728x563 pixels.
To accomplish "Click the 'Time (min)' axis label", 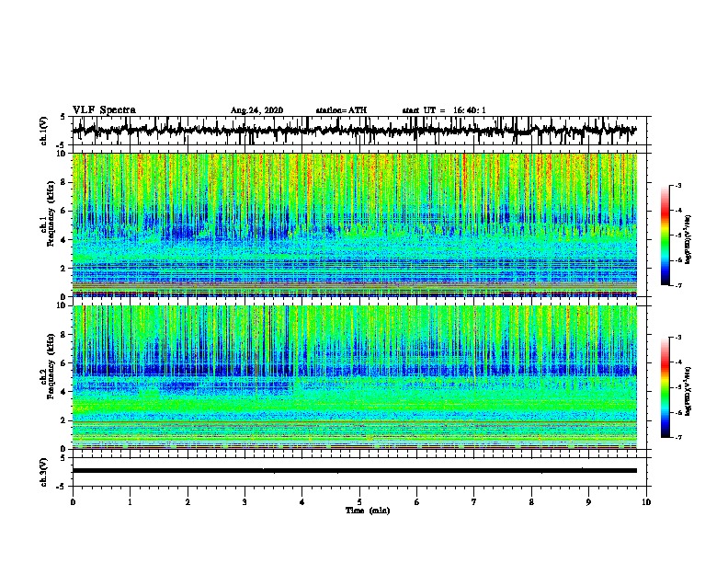I will 368,511.
